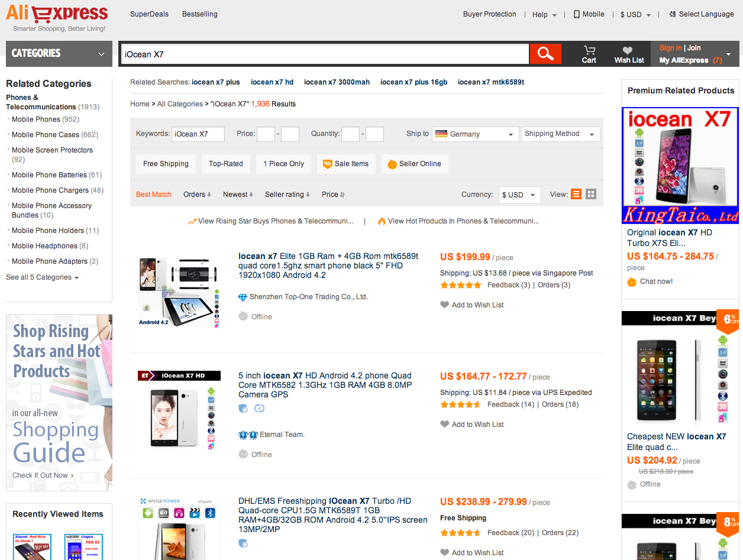Viewport: 743px width, 560px height.
Task: Toggle the Top-Rated filter
Action: click(x=226, y=164)
